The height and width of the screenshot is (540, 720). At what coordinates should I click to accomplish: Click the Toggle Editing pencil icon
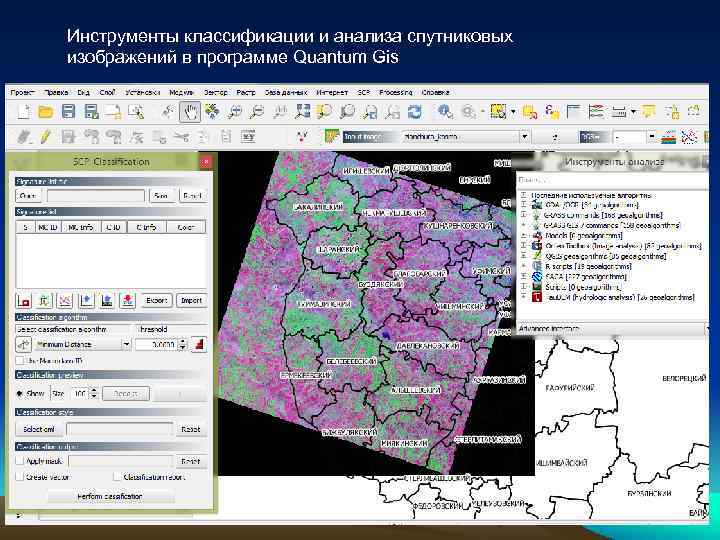tap(44, 135)
